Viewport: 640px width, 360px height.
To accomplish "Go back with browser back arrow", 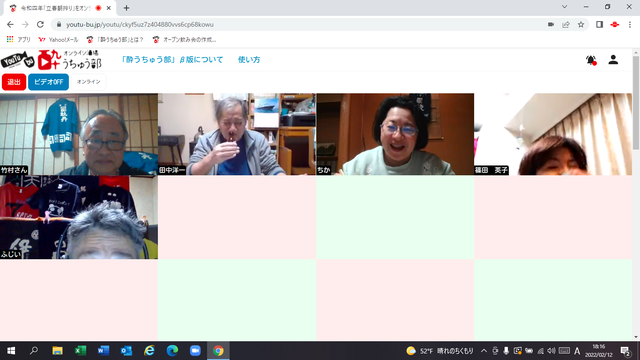I will (10, 24).
